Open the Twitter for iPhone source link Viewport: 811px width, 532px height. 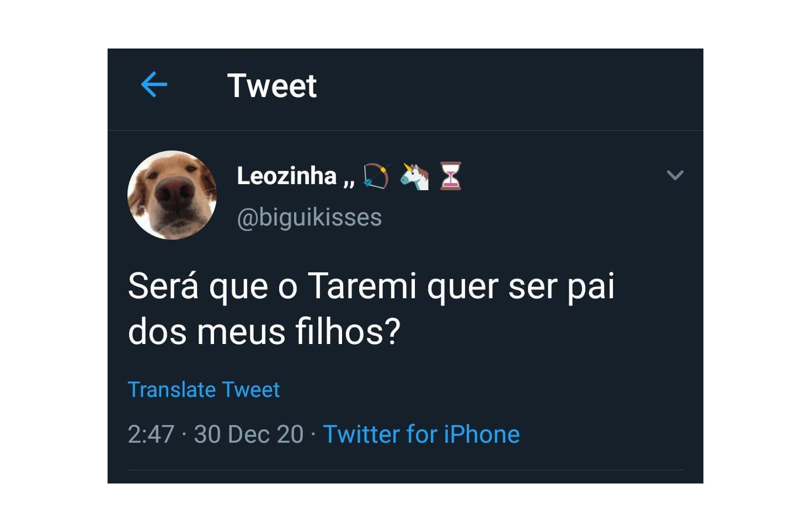[421, 434]
